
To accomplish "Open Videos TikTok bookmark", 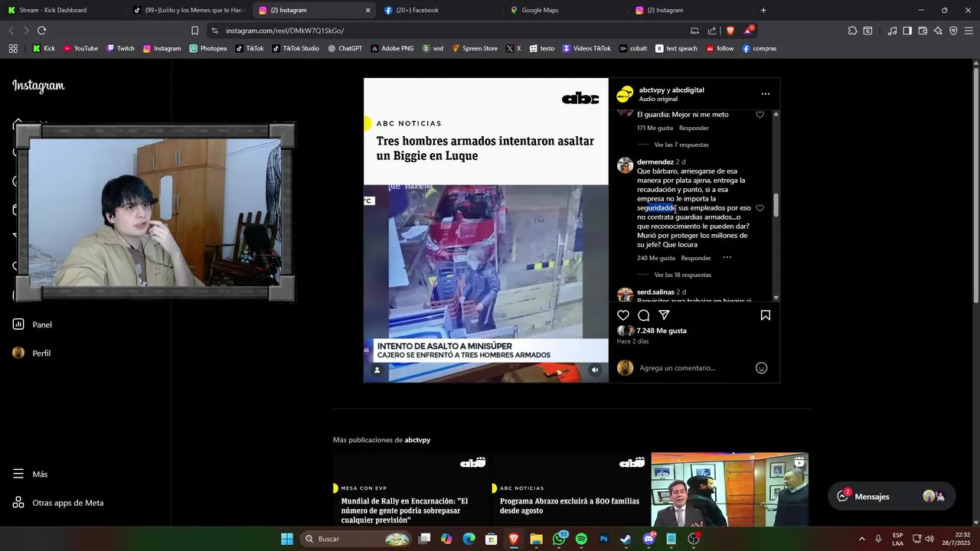I will tap(586, 48).
